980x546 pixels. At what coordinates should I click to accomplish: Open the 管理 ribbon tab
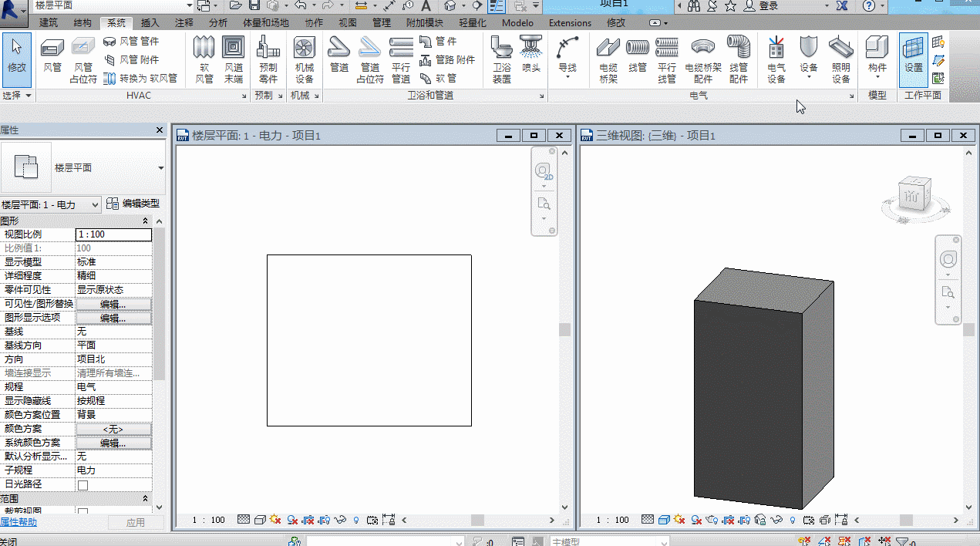coord(381,23)
